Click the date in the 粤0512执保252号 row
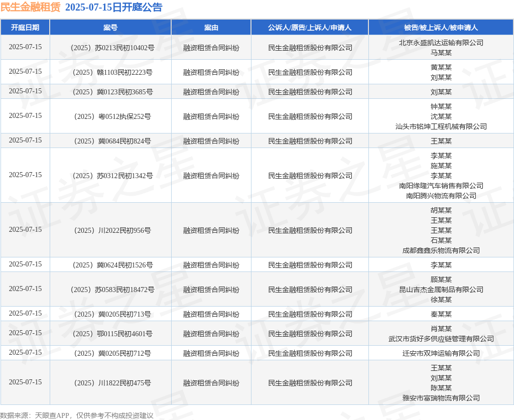The height and width of the screenshot is (420, 514). point(25,115)
